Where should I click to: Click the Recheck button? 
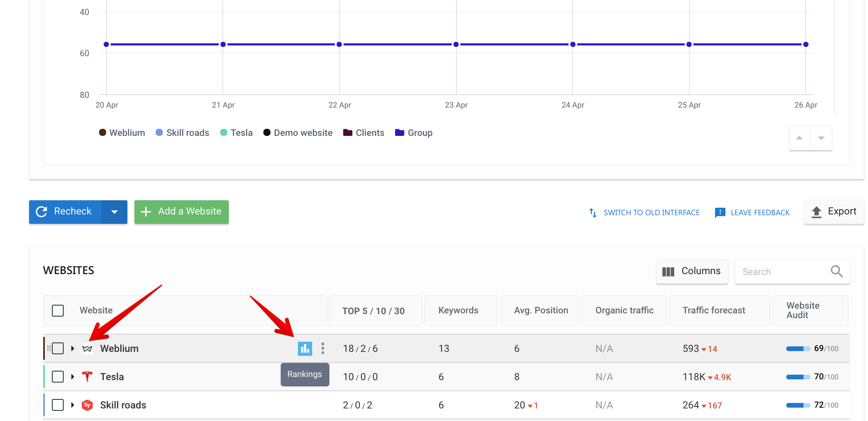[x=65, y=212]
